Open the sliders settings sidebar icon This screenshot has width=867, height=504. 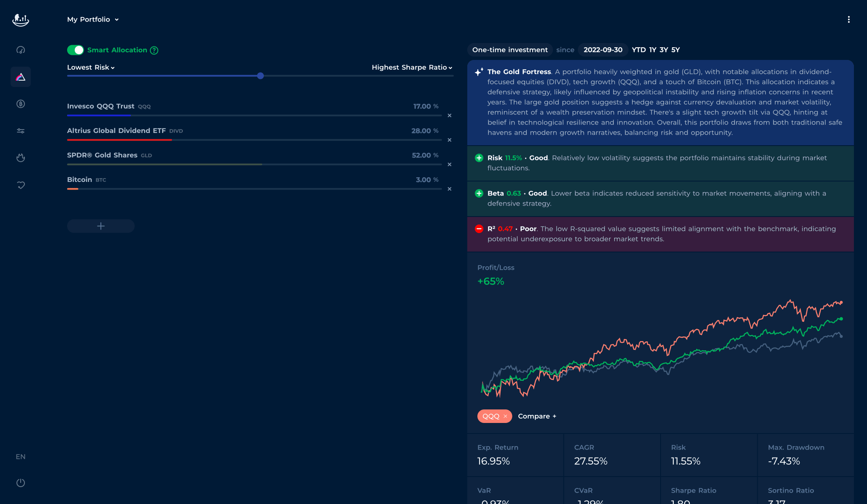21,131
